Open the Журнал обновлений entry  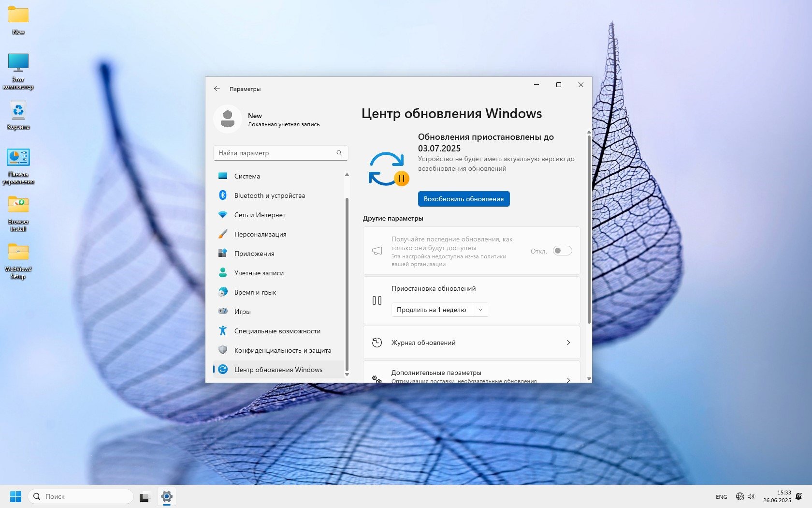pos(471,343)
